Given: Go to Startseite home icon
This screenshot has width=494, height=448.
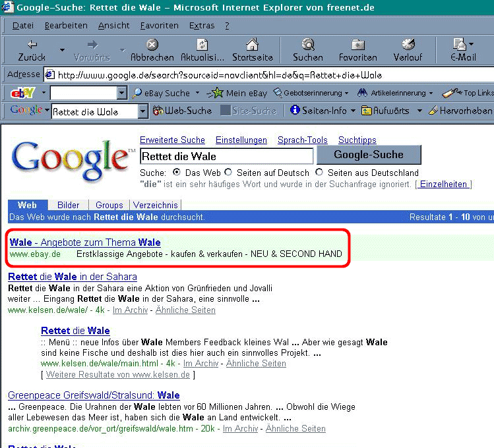Looking at the screenshot, I should point(252,50).
